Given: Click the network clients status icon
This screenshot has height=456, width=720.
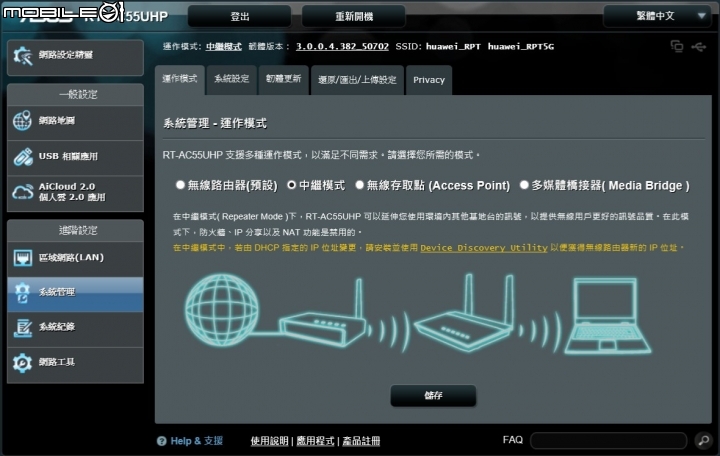Looking at the screenshot, I should (677, 46).
